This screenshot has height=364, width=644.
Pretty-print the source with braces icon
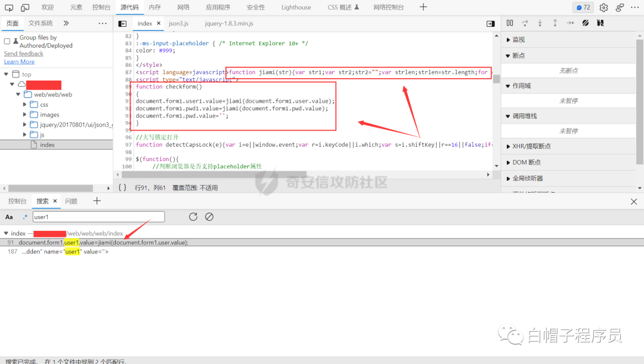click(x=122, y=187)
